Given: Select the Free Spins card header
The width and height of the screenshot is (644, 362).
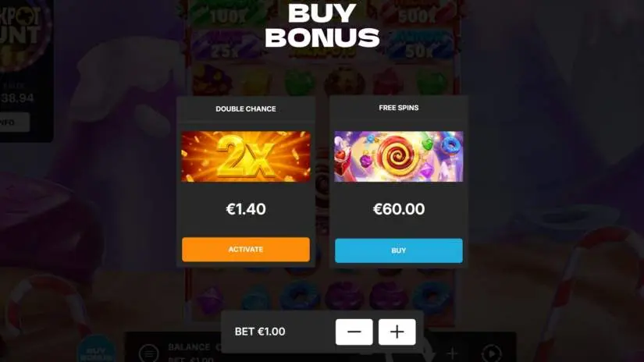Looking at the screenshot, I should (x=398, y=108).
